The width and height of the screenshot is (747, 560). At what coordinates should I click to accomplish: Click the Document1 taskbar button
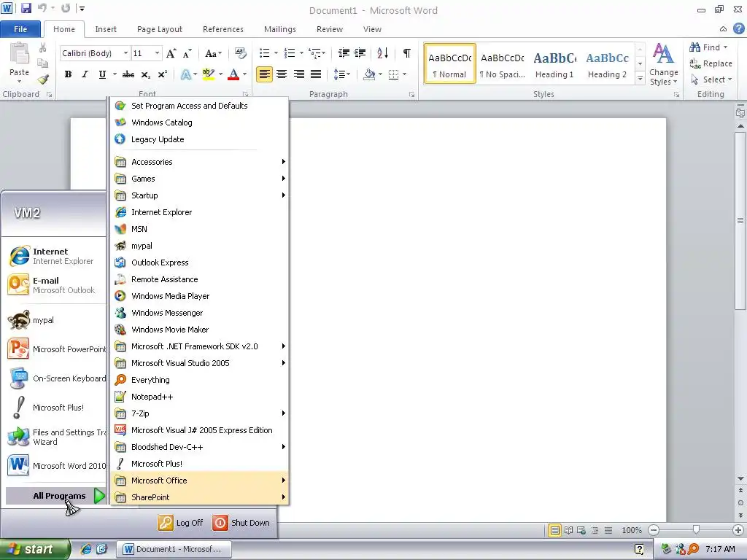174,549
